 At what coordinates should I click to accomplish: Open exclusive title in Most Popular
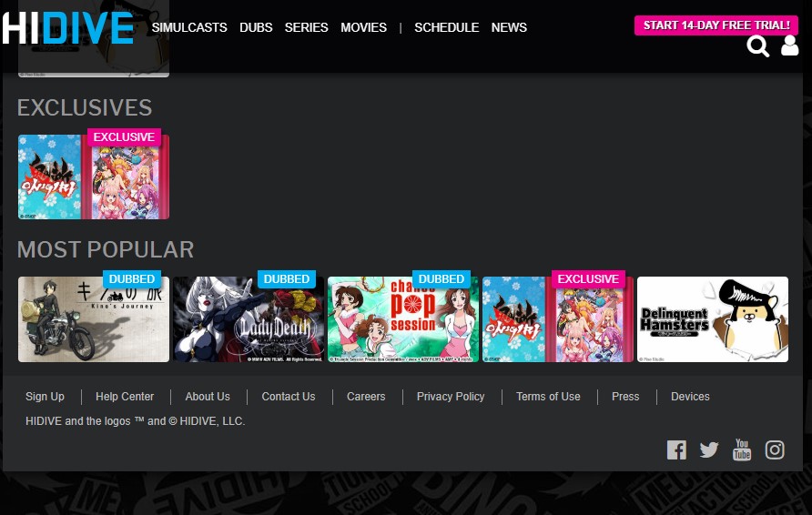[x=558, y=319]
